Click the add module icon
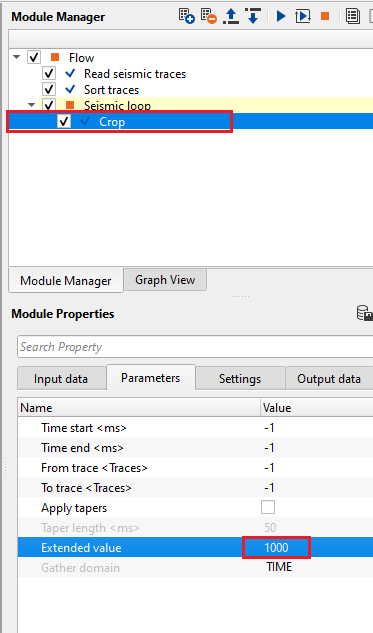Image resolution: width=373 pixels, height=633 pixels. point(187,16)
